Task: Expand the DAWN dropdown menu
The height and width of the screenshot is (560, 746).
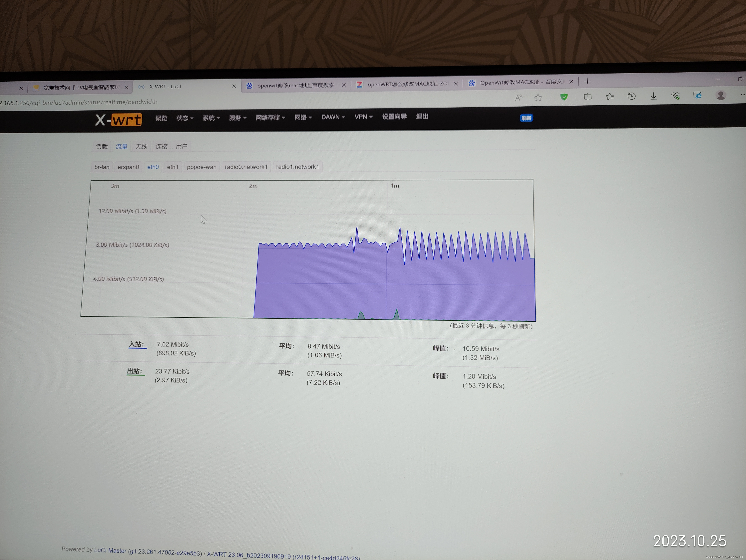Action: coord(333,117)
